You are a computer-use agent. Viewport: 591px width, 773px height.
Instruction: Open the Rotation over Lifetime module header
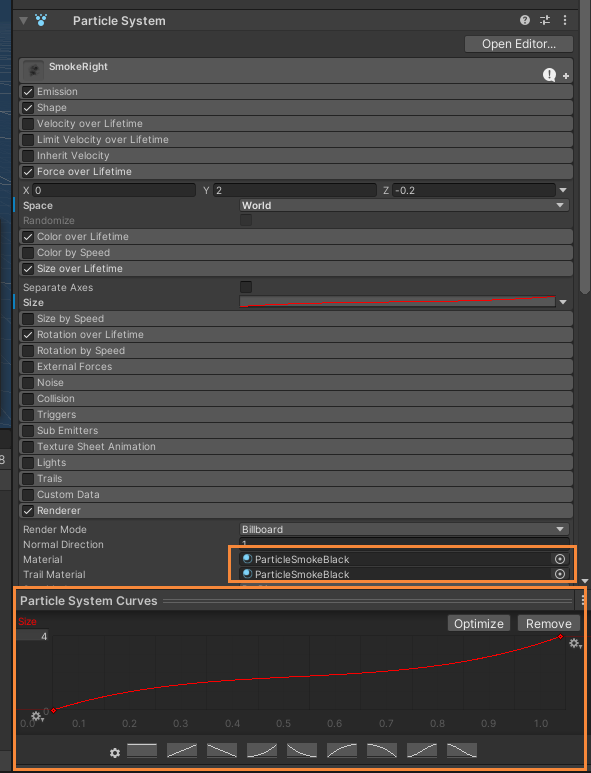tap(296, 335)
